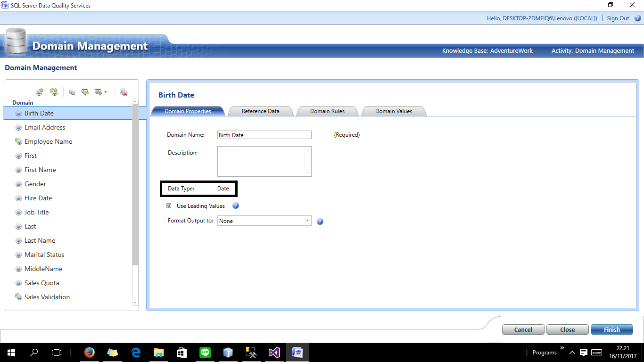
Task: Click the help icon beside Use Leading Values
Action: point(236,206)
